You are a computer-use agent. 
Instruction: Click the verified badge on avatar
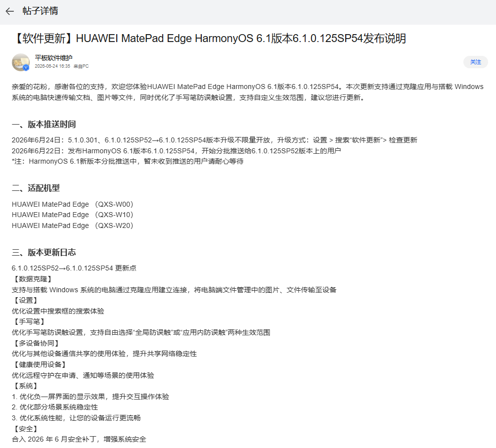pos(26,68)
